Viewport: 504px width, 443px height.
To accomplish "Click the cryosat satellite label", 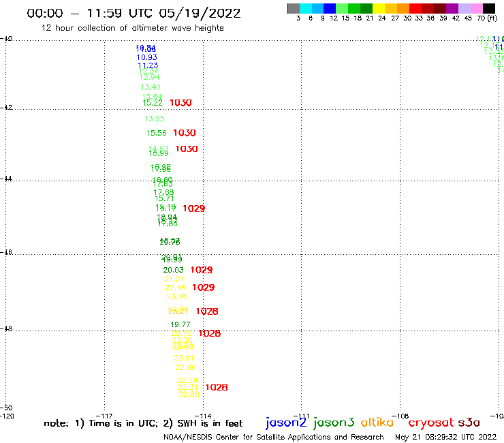I will [431, 423].
